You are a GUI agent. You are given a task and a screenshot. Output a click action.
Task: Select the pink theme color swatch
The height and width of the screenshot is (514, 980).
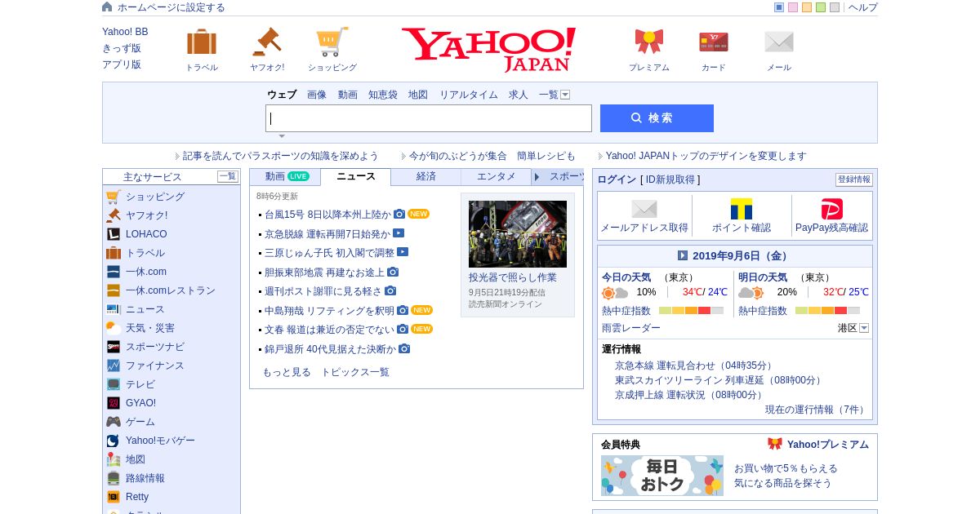pos(793,7)
